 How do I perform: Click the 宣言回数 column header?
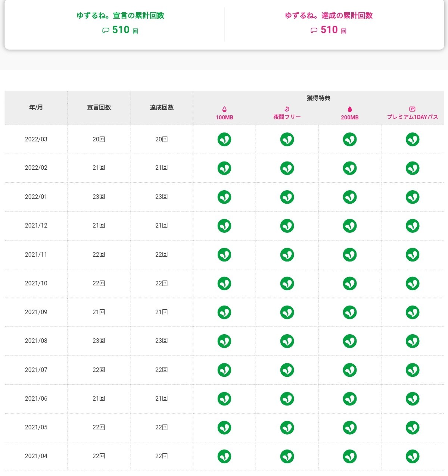click(99, 107)
